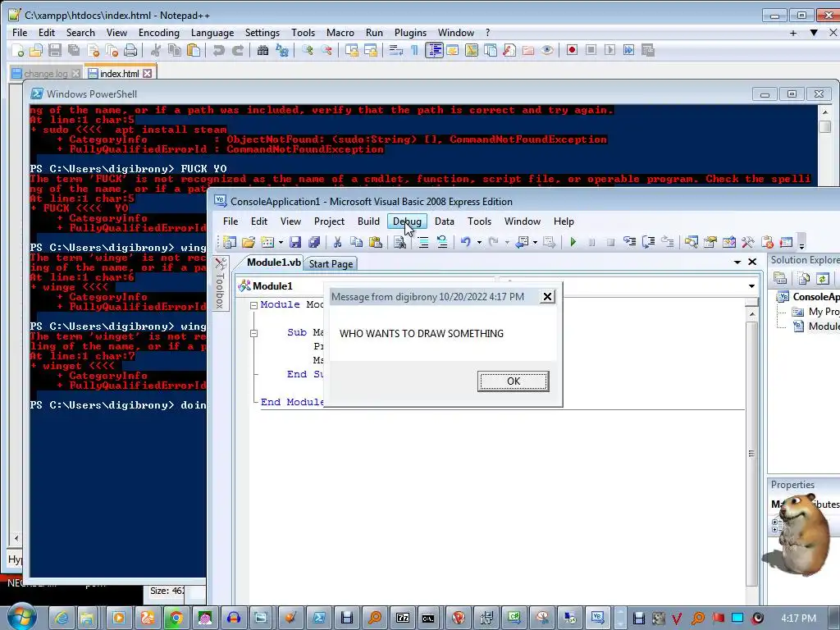Collapse the Module outlining minus box
Image resolution: width=840 pixels, height=630 pixels.
click(x=254, y=305)
